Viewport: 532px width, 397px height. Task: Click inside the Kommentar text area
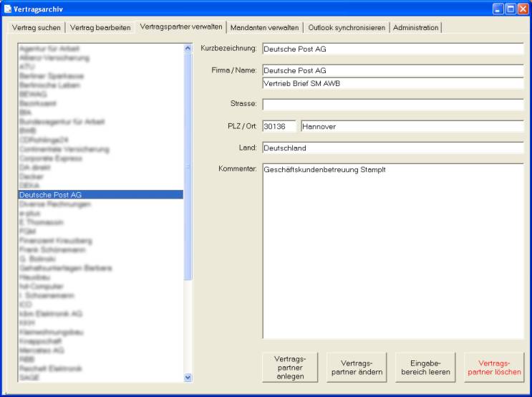(x=392, y=251)
